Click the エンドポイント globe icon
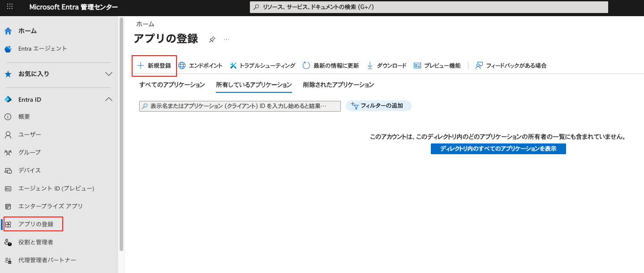Viewport: 644px width, 273px height. [182, 65]
